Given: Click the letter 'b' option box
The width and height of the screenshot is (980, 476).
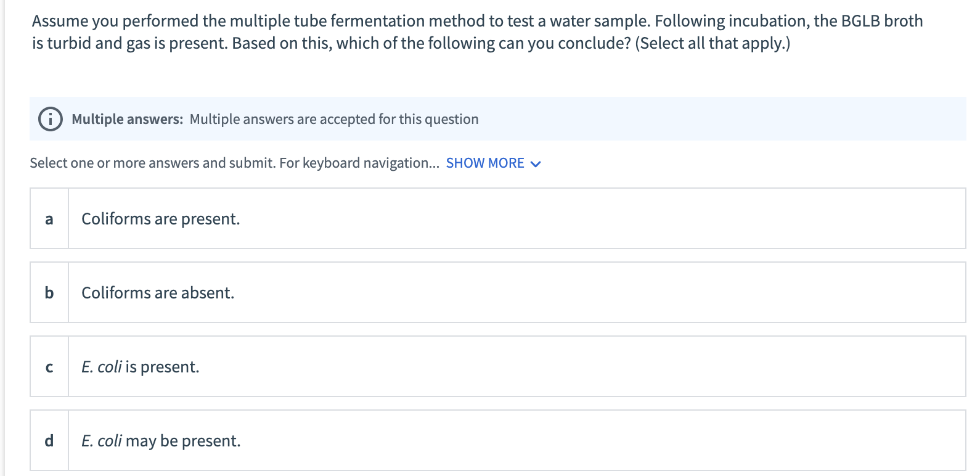Looking at the screenshot, I should pos(49,293).
